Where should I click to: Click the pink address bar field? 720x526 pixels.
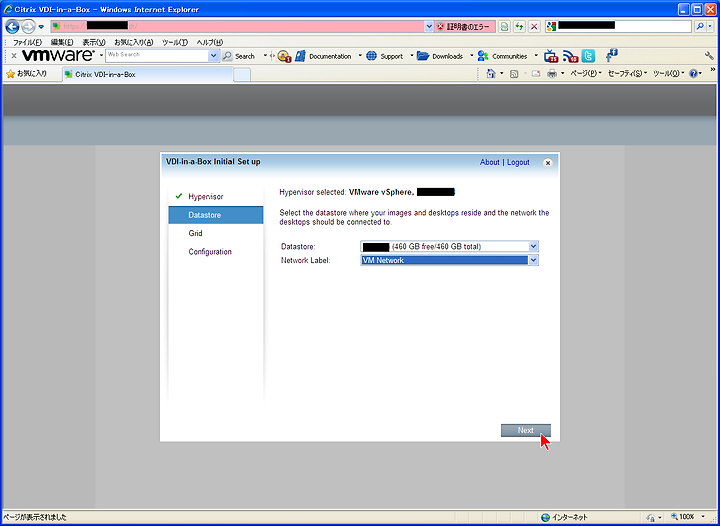[x=237, y=26]
